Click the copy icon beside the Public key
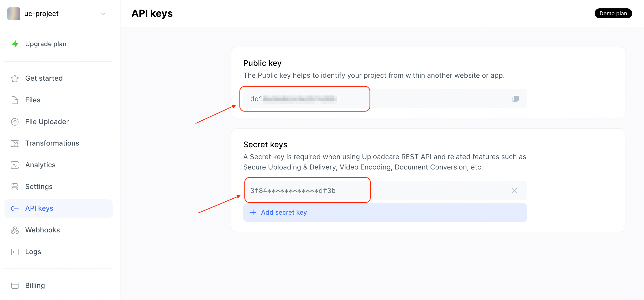Viewport: 644px width, 300px height. [x=516, y=99]
